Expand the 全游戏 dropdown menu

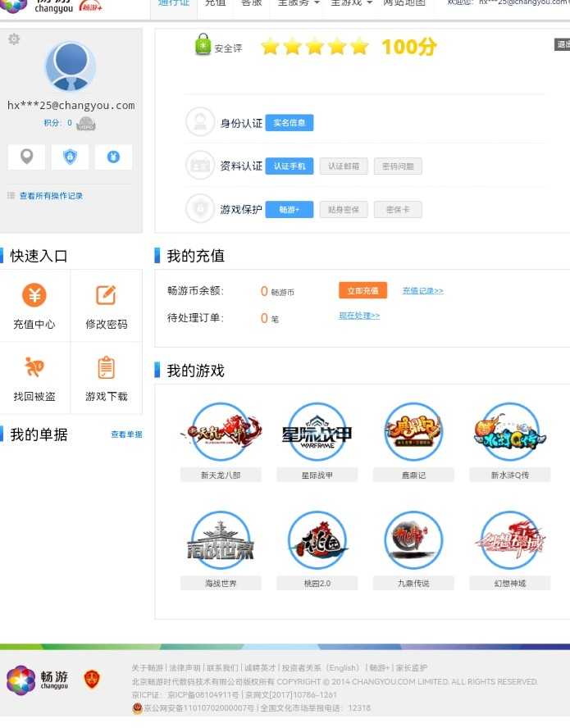[351, 3]
